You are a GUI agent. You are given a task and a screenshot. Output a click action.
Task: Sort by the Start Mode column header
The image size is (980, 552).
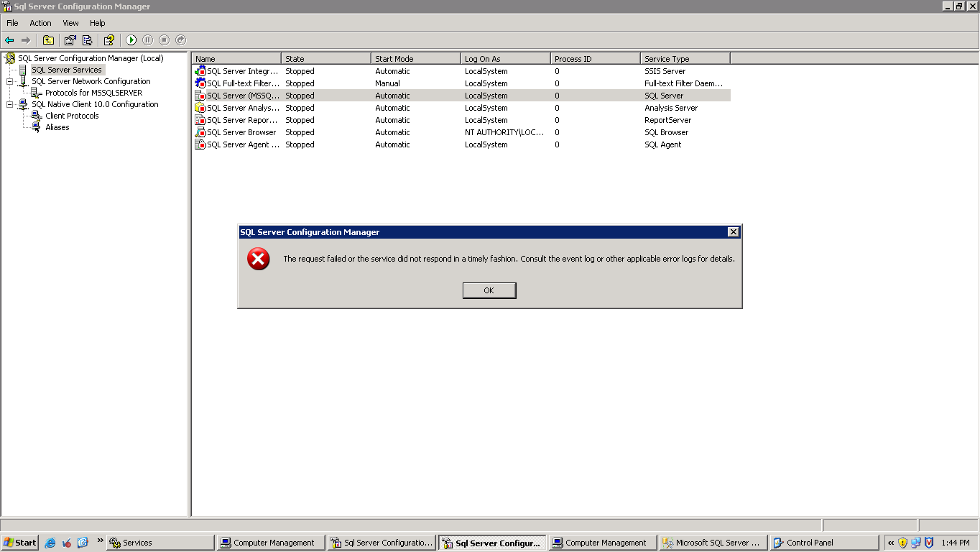tap(416, 59)
